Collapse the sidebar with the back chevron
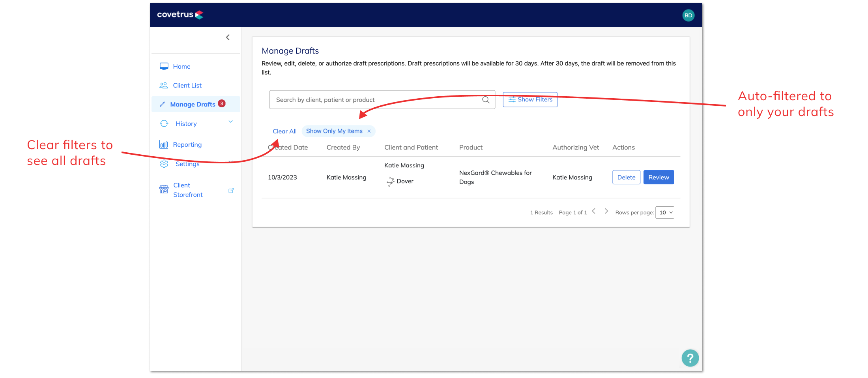The image size is (868, 378). point(228,37)
